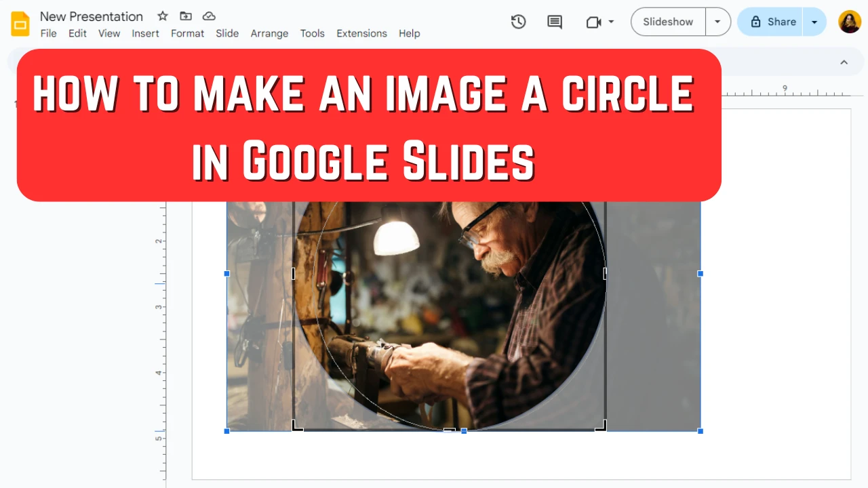Open the Google Slides home icon
The width and height of the screenshot is (868, 488).
(20, 24)
